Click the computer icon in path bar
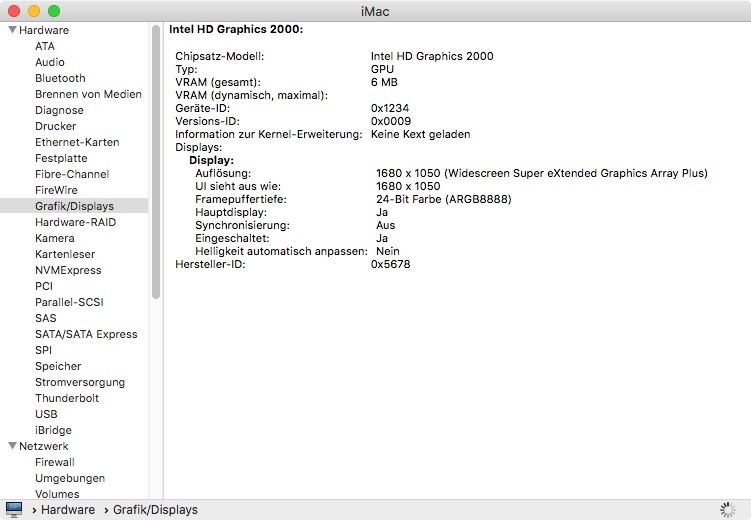 click(x=14, y=509)
